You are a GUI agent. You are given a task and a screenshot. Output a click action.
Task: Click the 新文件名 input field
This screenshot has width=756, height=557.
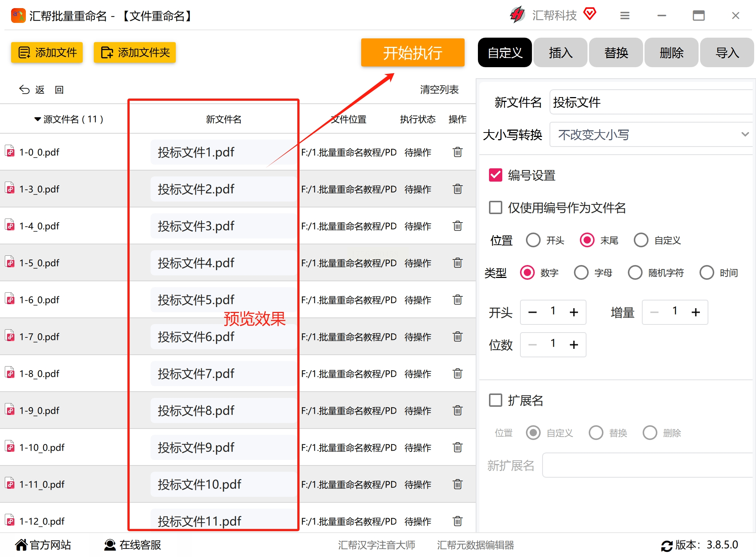tap(651, 102)
